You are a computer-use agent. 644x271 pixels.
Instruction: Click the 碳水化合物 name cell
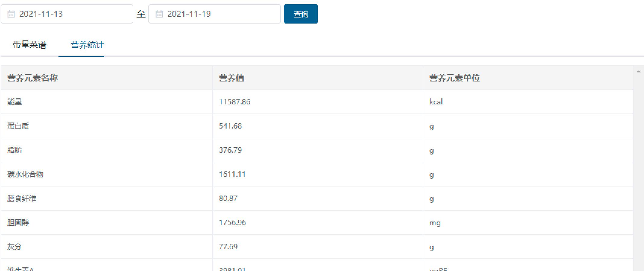point(25,174)
